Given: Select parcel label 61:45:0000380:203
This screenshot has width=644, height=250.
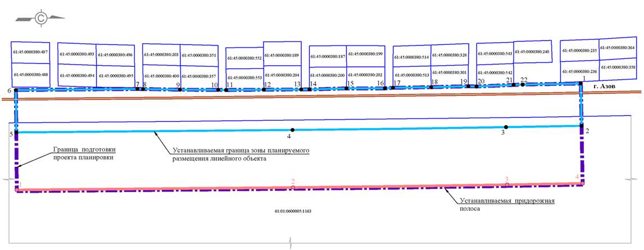Looking at the screenshot, I should coord(161,54).
